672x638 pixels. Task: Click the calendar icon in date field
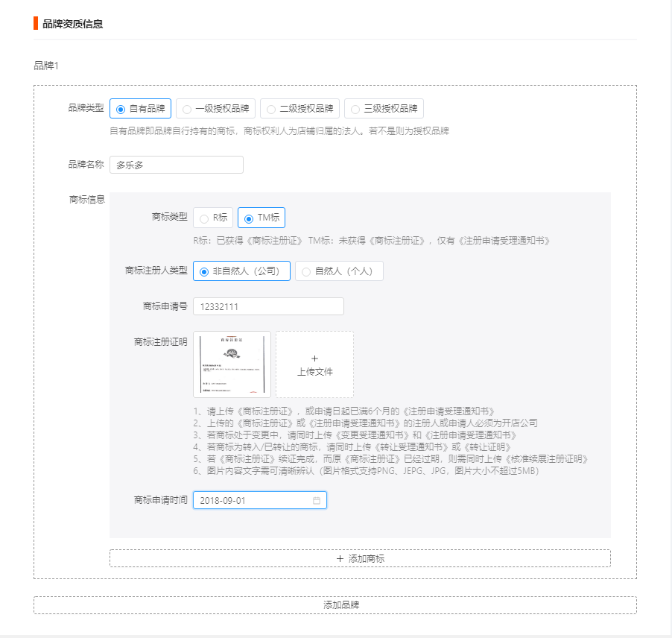tap(317, 500)
